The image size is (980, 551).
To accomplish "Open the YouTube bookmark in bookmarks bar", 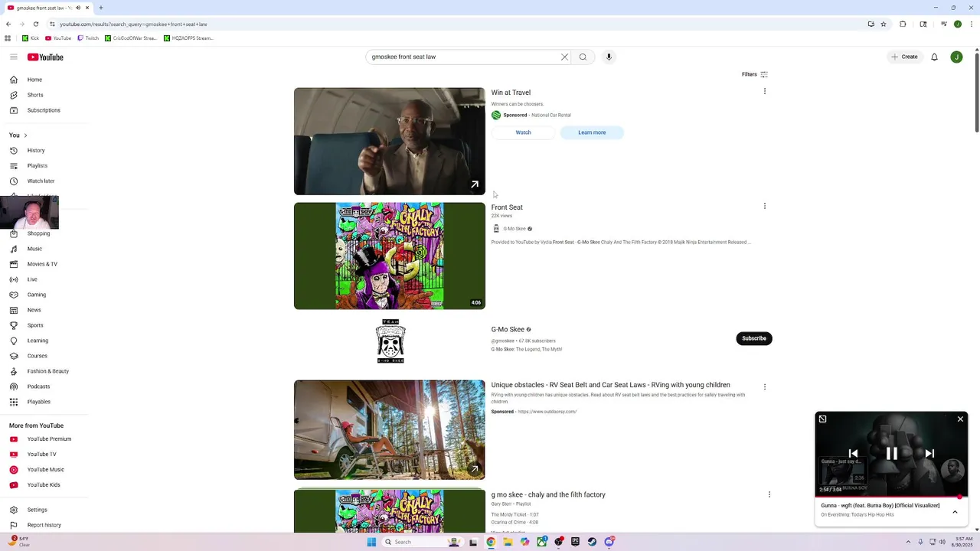I will 58,38.
